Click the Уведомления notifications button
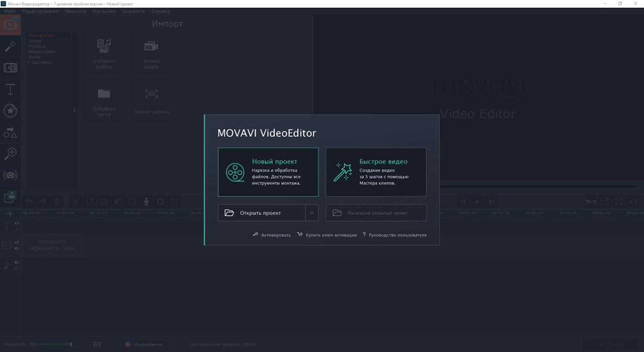 click(144, 344)
